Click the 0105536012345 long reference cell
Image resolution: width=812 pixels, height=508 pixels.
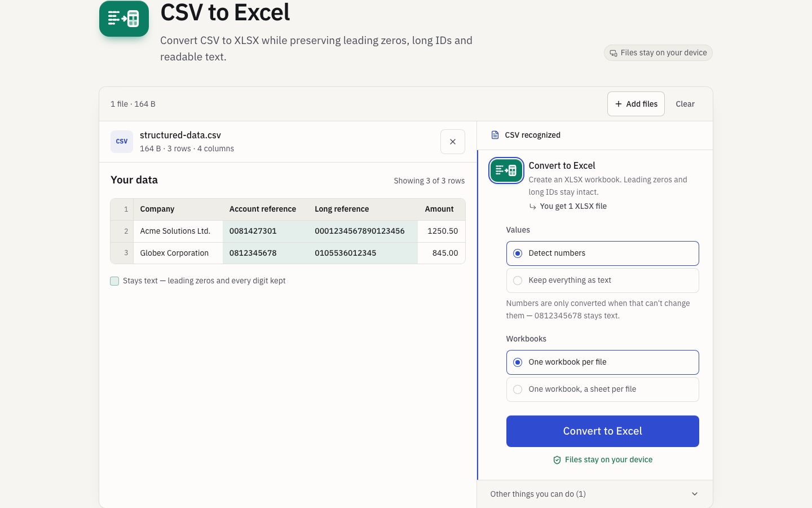[363, 253]
